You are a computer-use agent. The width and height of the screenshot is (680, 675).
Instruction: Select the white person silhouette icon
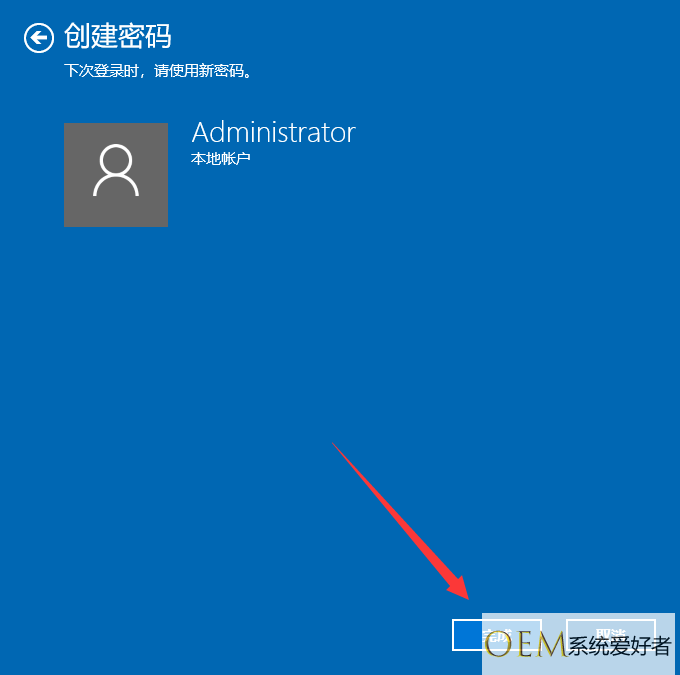pyautogui.click(x=116, y=170)
